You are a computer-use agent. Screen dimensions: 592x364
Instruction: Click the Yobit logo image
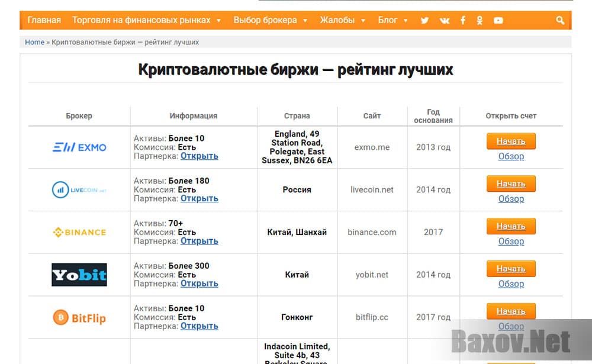tap(79, 275)
